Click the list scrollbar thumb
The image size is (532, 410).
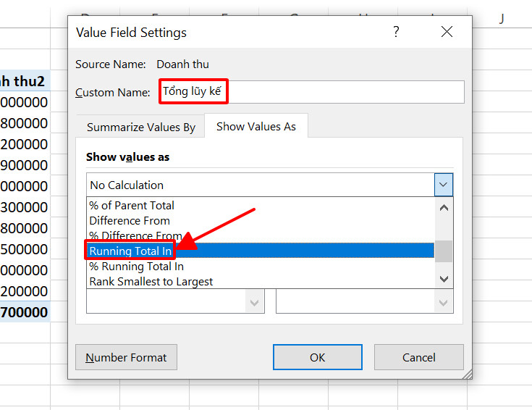[x=444, y=251]
